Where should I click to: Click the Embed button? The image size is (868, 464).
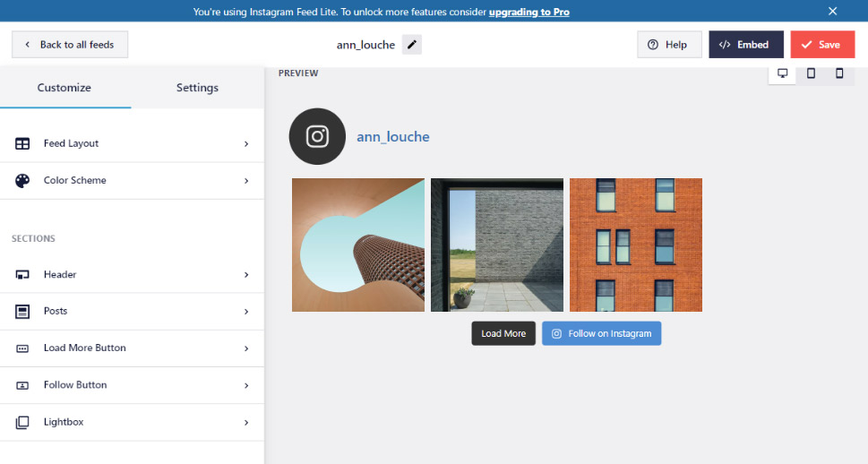click(x=745, y=45)
